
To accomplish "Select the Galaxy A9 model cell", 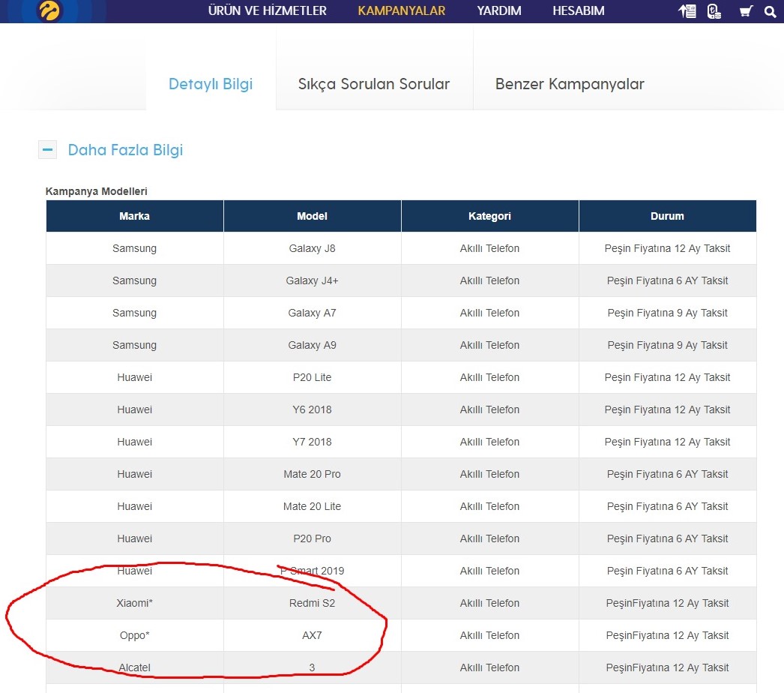I will coord(312,345).
